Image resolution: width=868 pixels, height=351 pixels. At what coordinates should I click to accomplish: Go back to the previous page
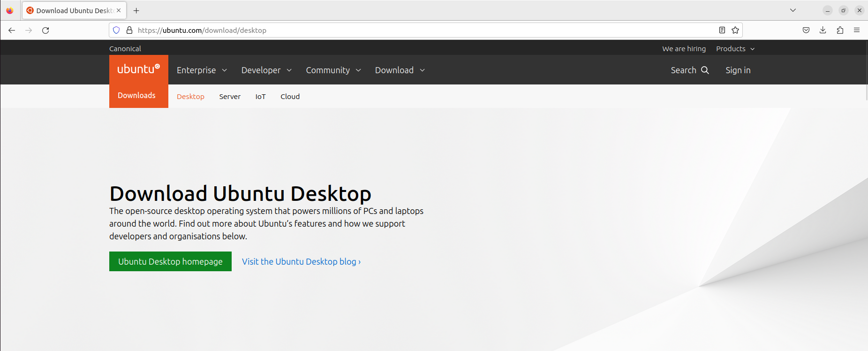12,31
